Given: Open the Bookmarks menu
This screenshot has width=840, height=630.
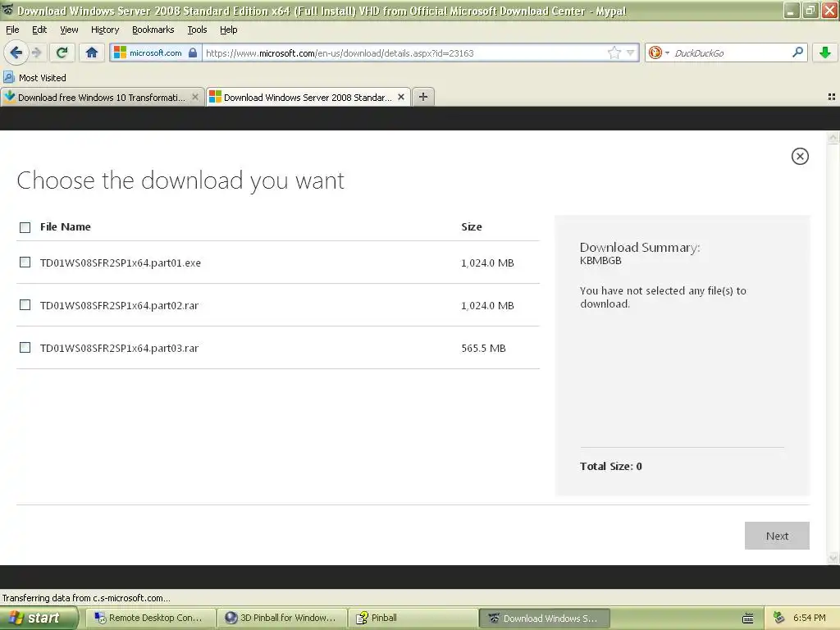Looking at the screenshot, I should [153, 30].
